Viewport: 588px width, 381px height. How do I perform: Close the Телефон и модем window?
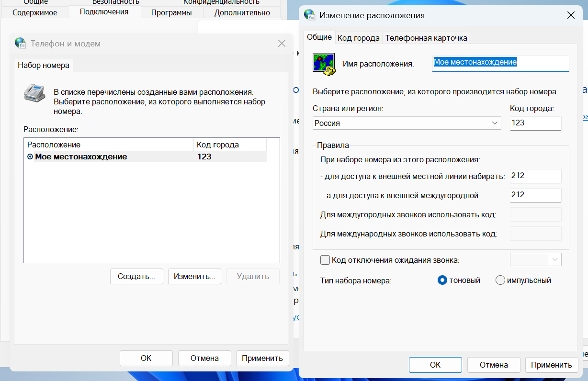coord(282,44)
